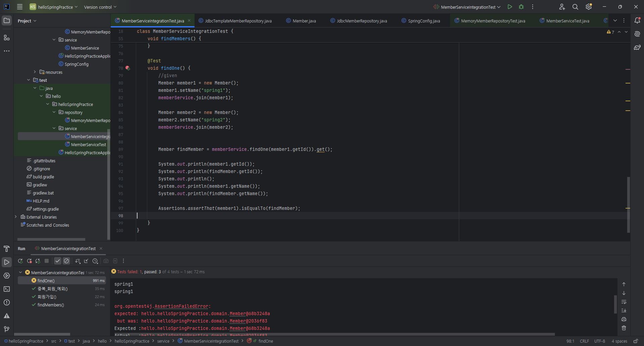644x346 pixels.
Task: Open Search Everywhere magnifier icon
Action: (575, 7)
